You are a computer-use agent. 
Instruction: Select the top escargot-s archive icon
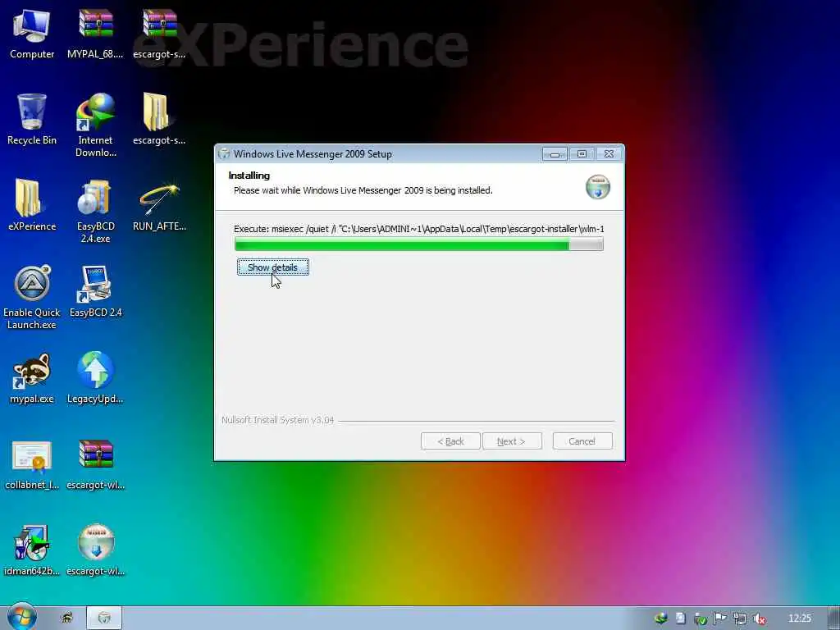159,34
